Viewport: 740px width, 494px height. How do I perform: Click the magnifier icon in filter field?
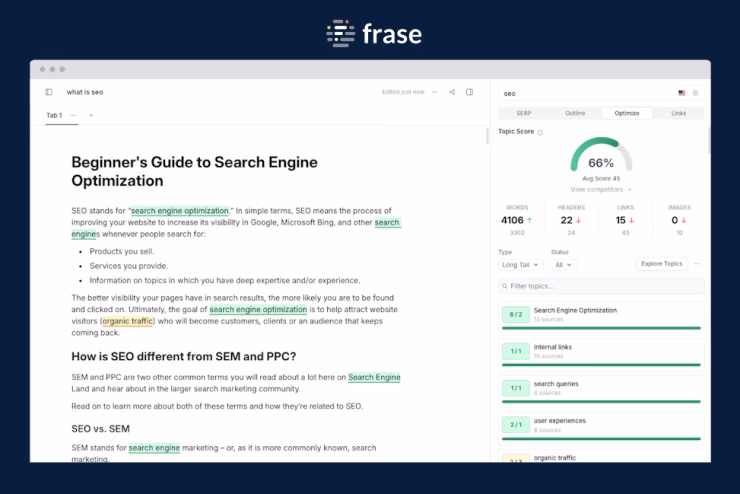tap(505, 286)
